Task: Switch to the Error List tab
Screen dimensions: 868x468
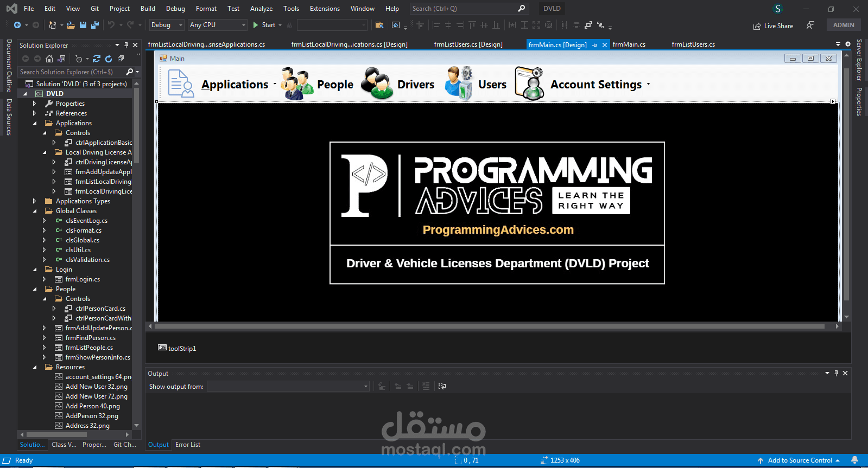Action: pos(188,445)
